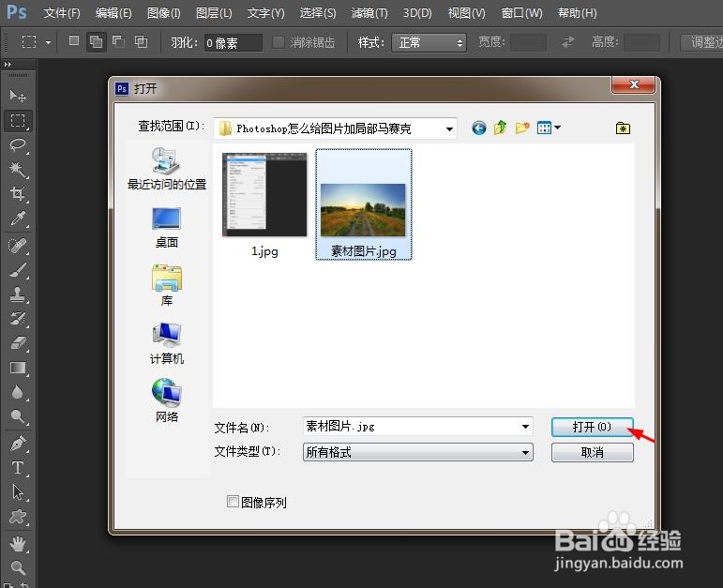The height and width of the screenshot is (588, 723).
Task: Open the 编辑(E) menu
Action: pyautogui.click(x=113, y=13)
